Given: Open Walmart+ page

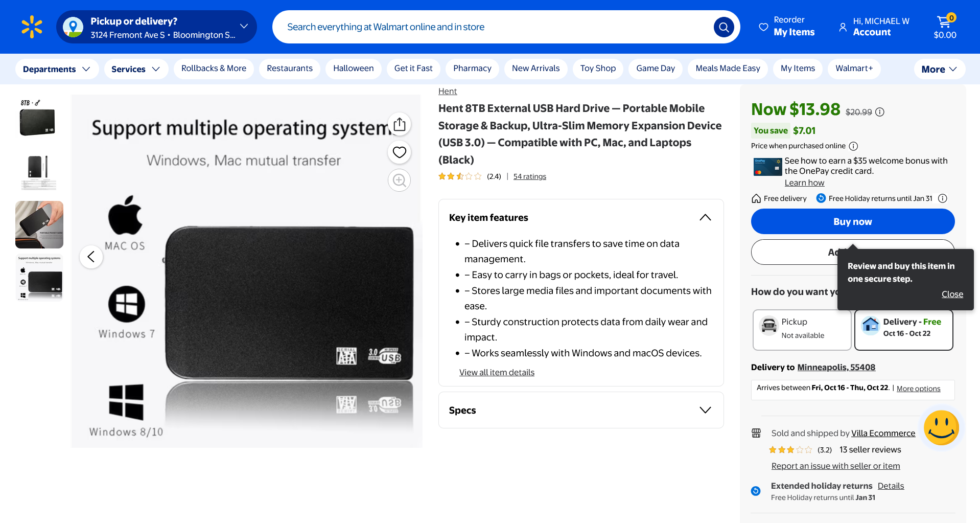Looking at the screenshot, I should click(854, 69).
